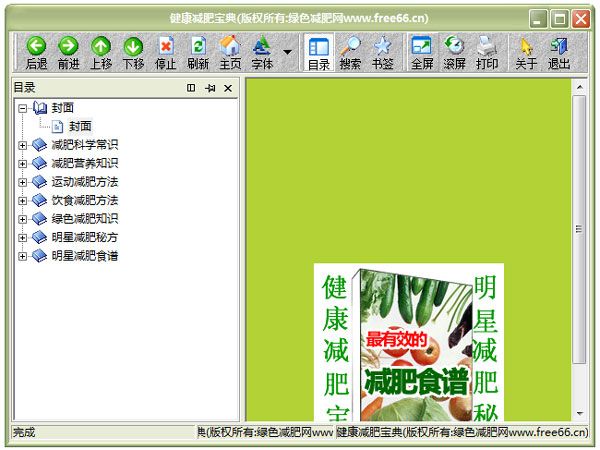Minimize the 健康减肥宝典 window
This screenshot has width=600, height=450.
click(538, 19)
